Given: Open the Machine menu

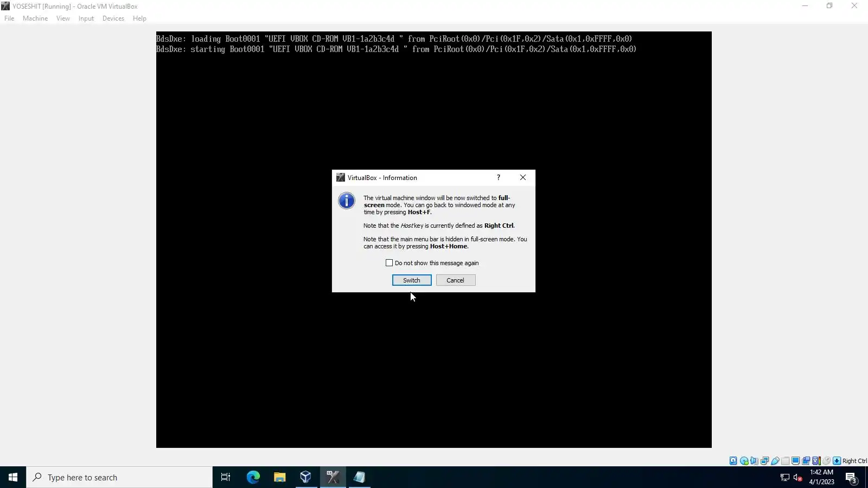Looking at the screenshot, I should click(x=35, y=18).
